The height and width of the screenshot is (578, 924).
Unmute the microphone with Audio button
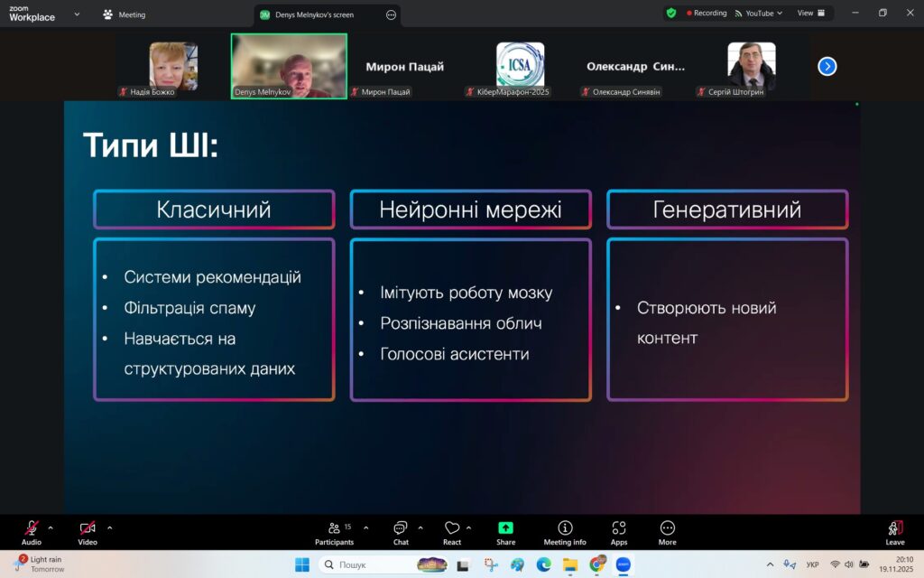pyautogui.click(x=32, y=532)
